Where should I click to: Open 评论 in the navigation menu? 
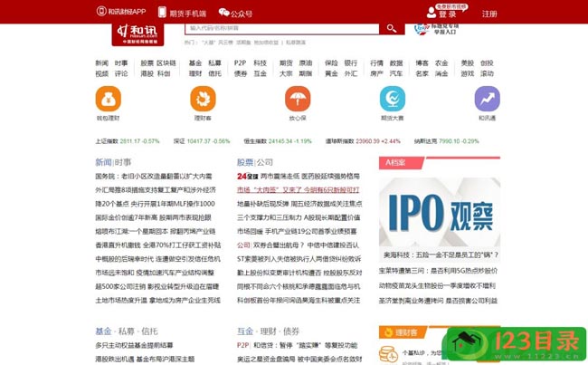121,73
